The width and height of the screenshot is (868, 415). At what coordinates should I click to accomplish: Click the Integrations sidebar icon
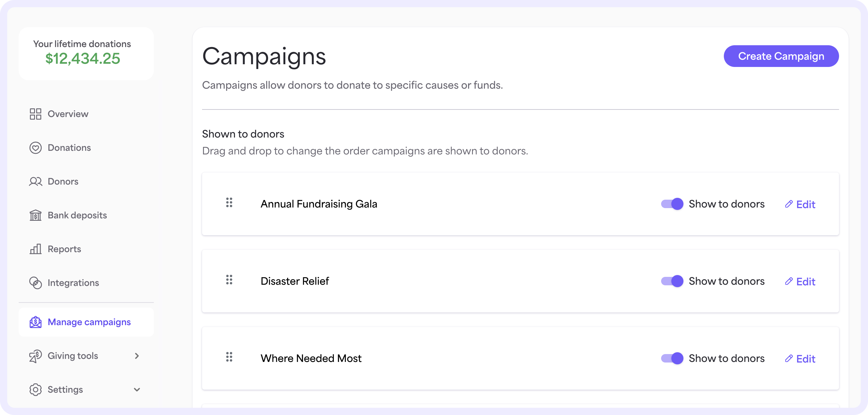point(36,283)
